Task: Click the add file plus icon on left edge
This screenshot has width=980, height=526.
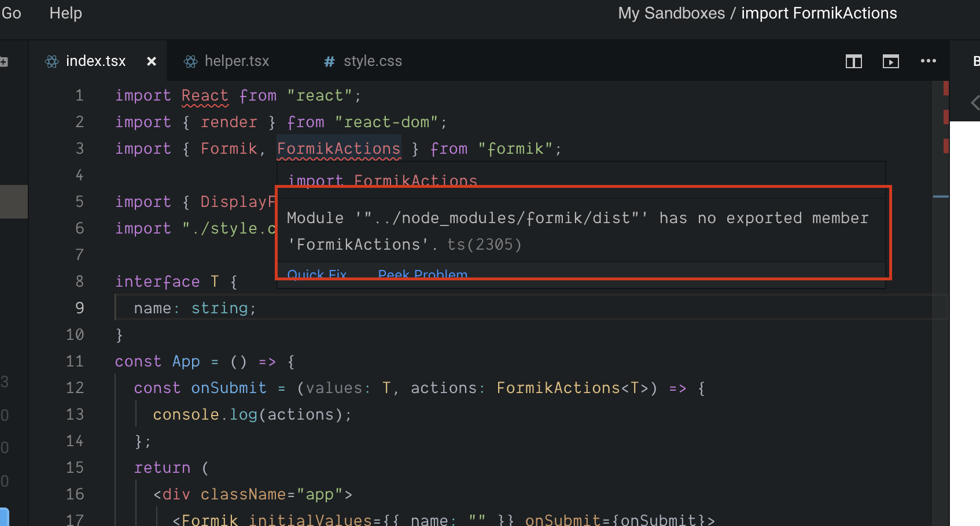Action: click(x=5, y=61)
